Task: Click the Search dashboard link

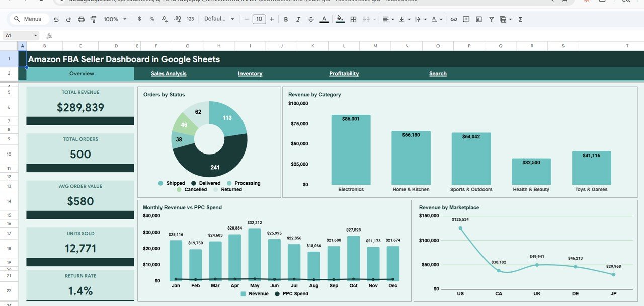Action: 437,73
